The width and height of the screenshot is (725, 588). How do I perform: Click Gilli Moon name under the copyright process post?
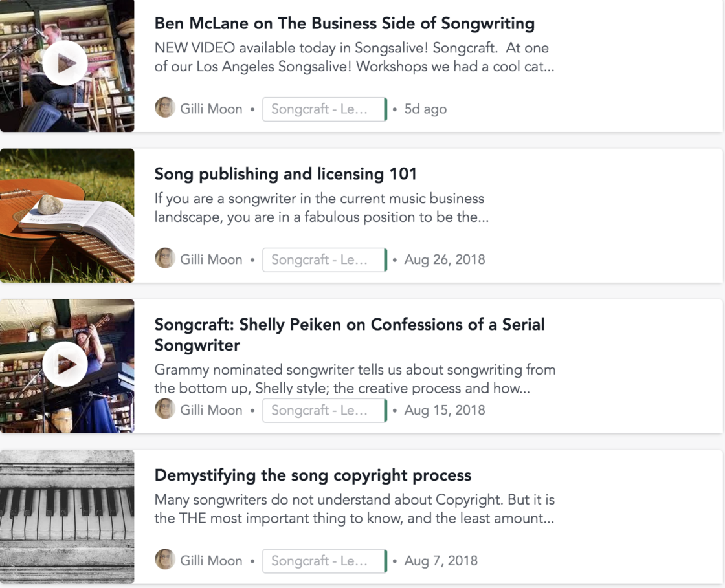(211, 561)
